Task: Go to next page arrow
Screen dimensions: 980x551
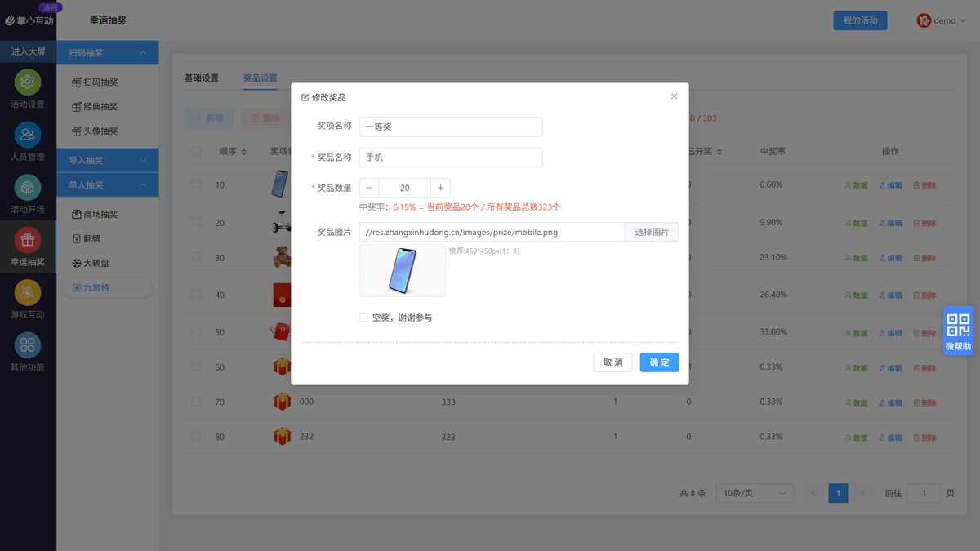Action: click(862, 493)
